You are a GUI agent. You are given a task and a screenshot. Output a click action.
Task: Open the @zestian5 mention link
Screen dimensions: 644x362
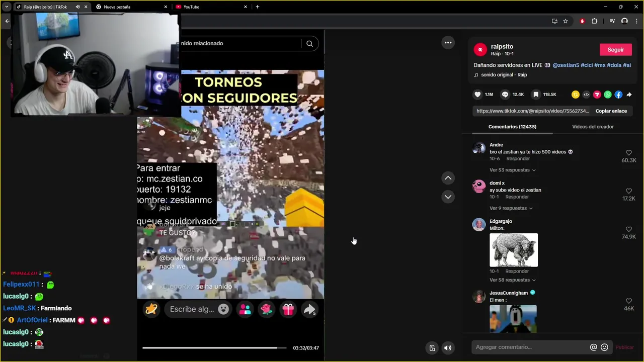566,65
